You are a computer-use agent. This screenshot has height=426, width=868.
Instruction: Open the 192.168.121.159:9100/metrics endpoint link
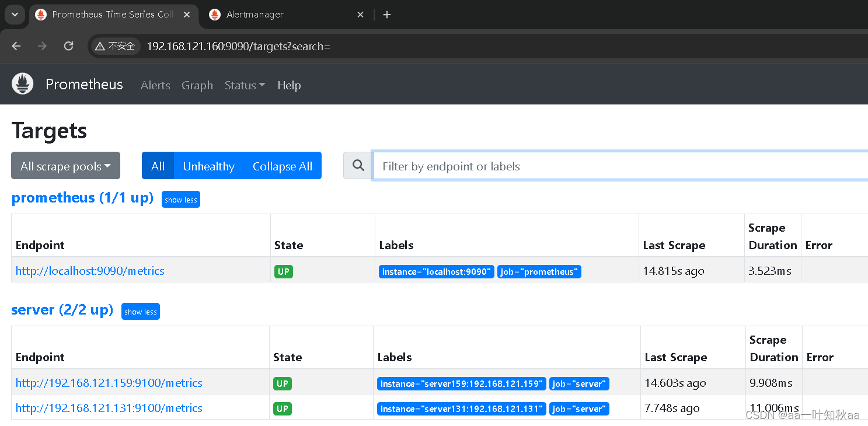[109, 383]
